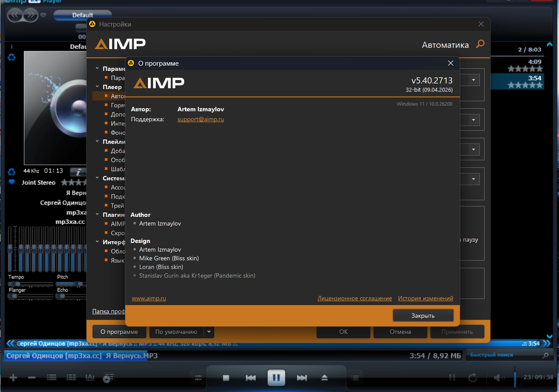559x392 pixels.
Task: Open the Фоно settings item under Плеер
Action: coord(118,133)
